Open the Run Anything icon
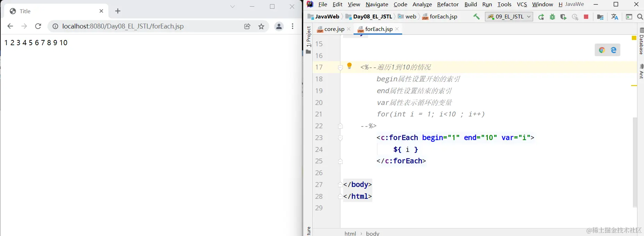 coord(629,17)
